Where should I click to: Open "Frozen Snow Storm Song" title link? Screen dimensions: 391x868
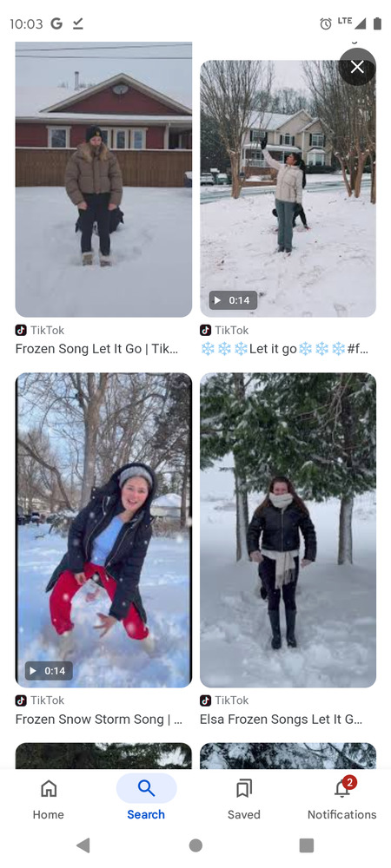click(x=89, y=719)
